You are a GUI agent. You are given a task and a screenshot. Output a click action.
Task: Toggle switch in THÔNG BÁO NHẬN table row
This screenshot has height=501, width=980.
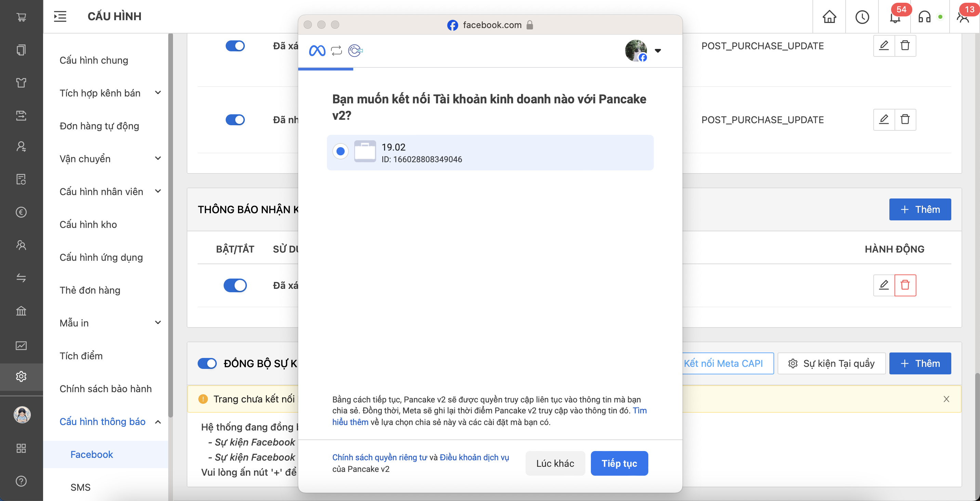[235, 285]
